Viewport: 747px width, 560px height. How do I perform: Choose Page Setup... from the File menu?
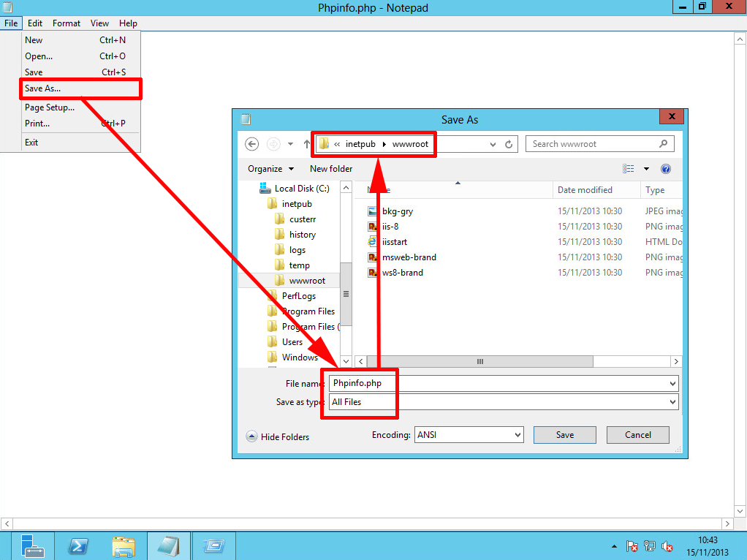[x=80, y=107]
